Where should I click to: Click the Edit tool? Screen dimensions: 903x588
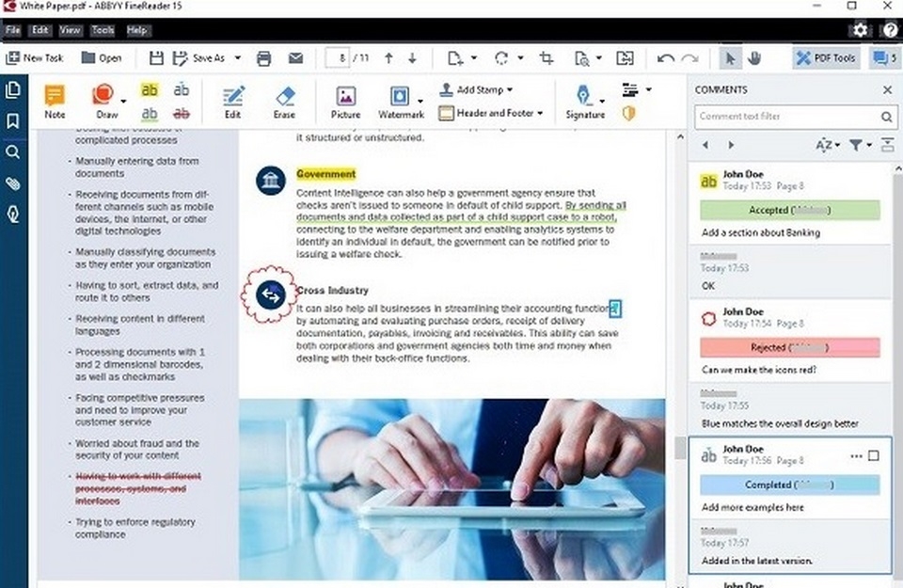(232, 102)
